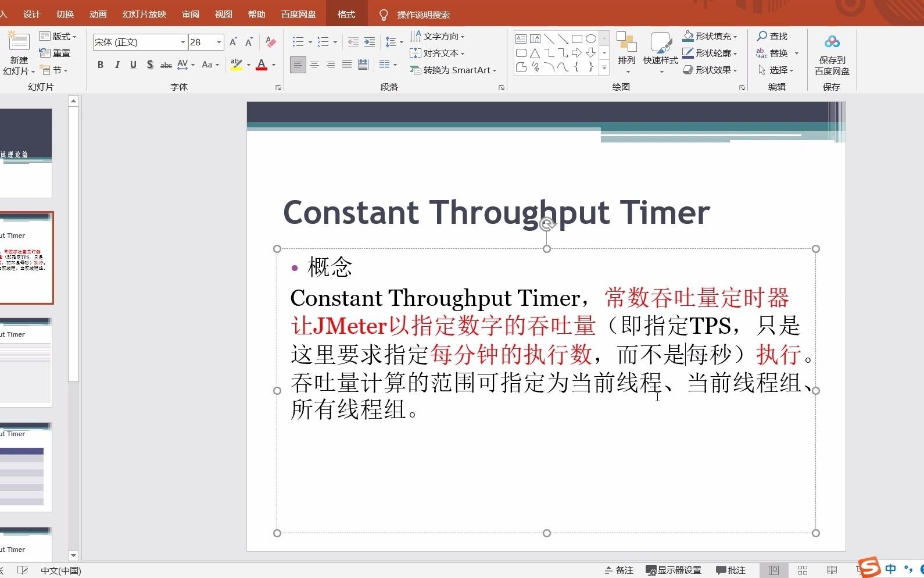Open the 选择 select menu
The image size is (924, 578).
(776, 70)
